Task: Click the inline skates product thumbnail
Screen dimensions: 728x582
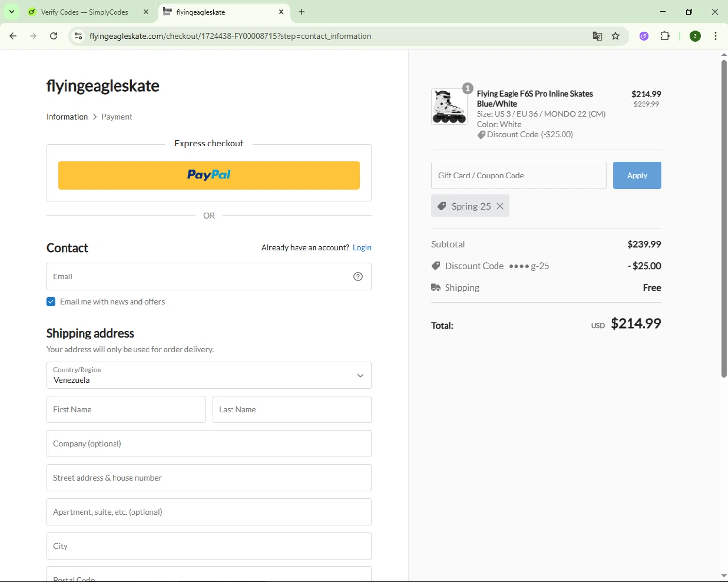Action: [449, 106]
